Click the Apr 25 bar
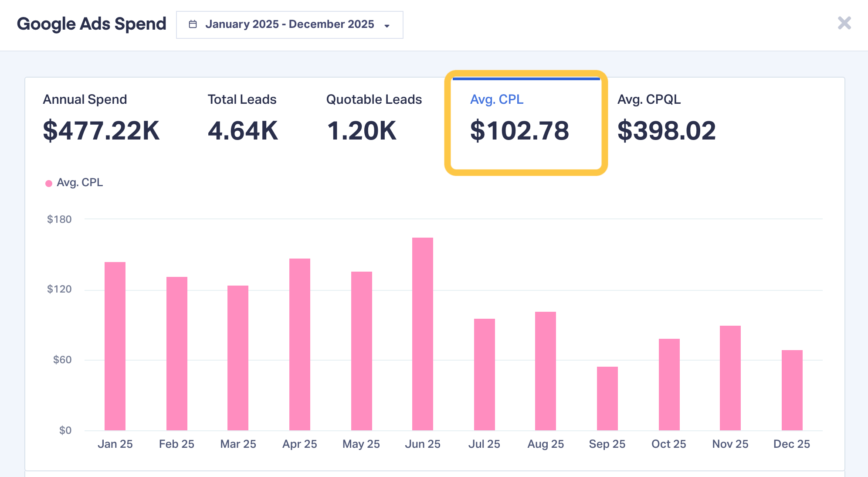 click(x=300, y=344)
